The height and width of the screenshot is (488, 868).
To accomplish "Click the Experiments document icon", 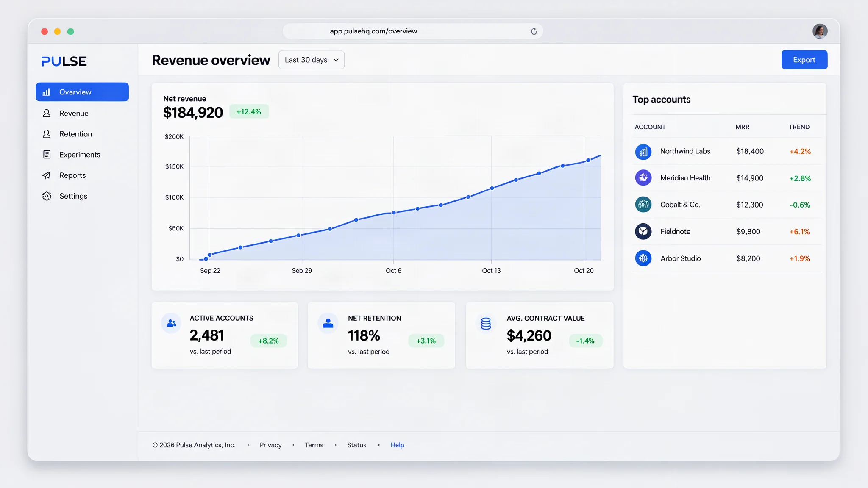I will (x=47, y=155).
